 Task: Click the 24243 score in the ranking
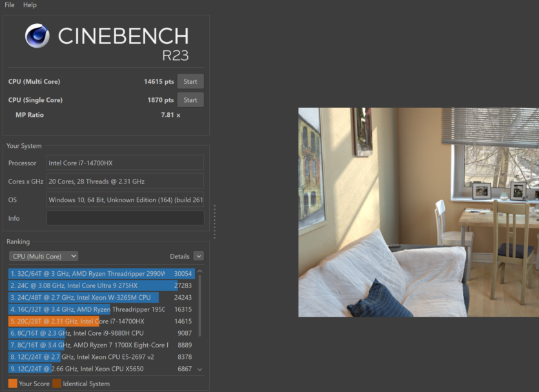pos(183,298)
